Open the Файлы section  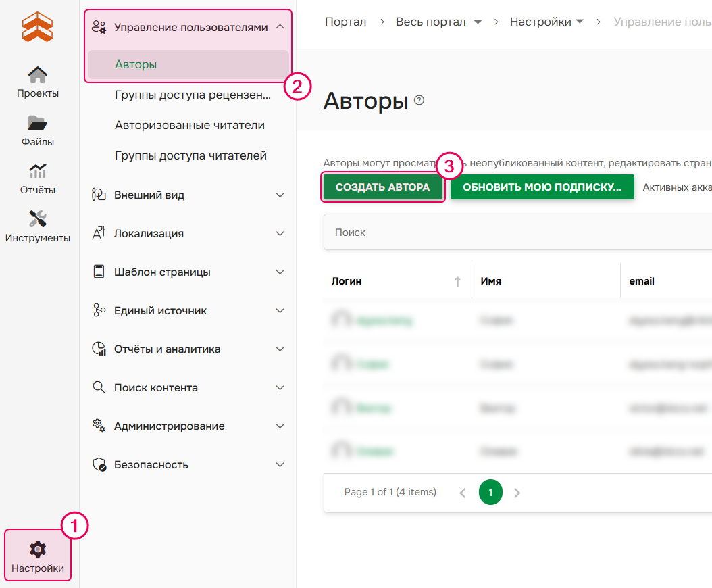point(38,130)
